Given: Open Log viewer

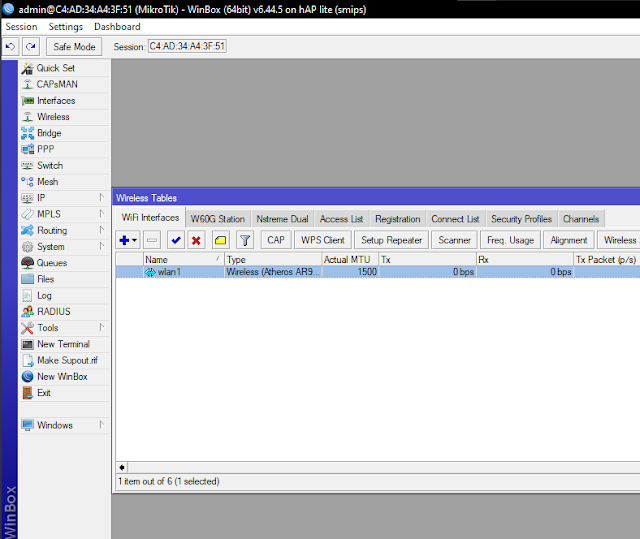Looking at the screenshot, I should click(64, 296).
